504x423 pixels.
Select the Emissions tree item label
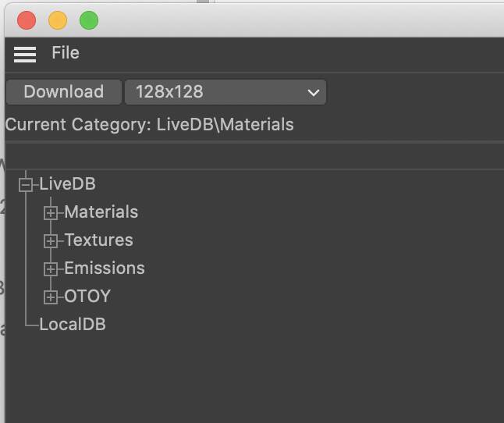pyautogui.click(x=105, y=268)
